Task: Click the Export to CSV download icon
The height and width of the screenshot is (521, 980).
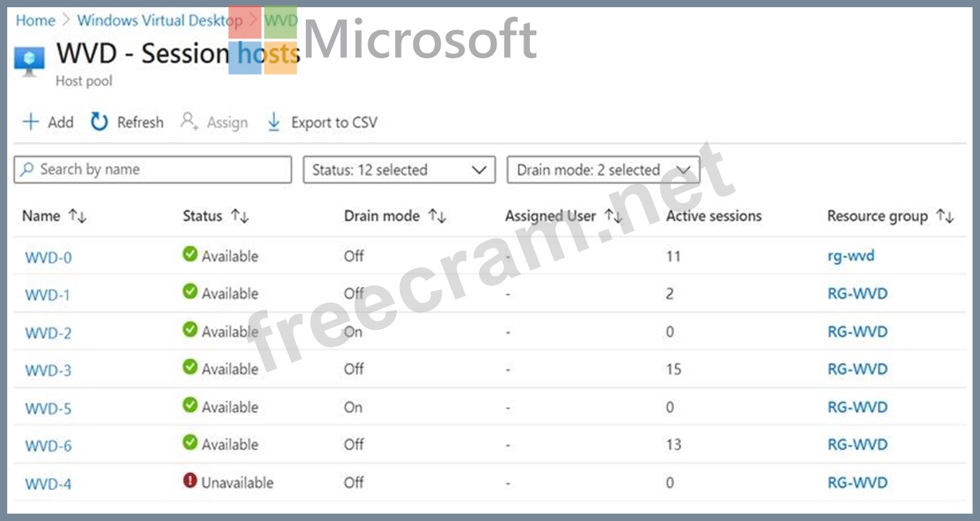Action: pyautogui.click(x=273, y=122)
